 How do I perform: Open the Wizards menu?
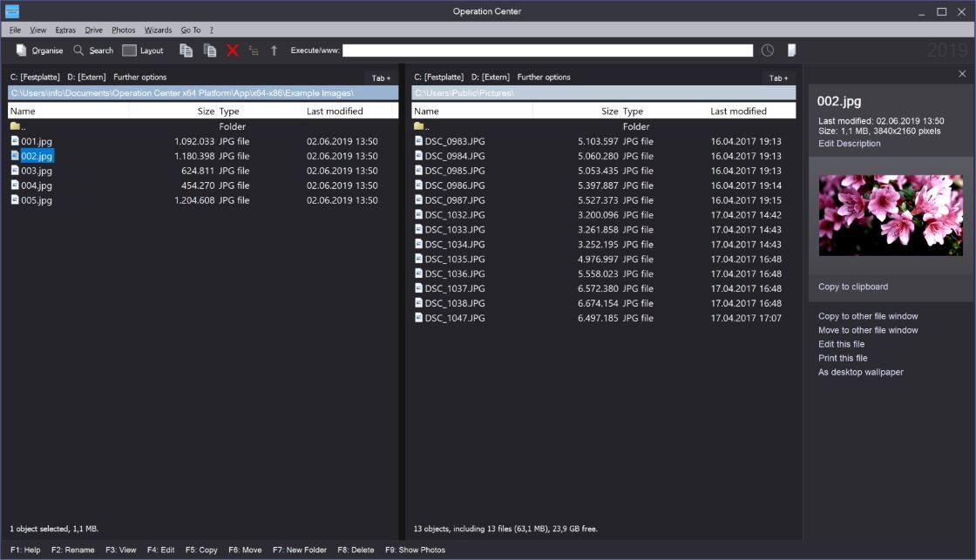[158, 30]
